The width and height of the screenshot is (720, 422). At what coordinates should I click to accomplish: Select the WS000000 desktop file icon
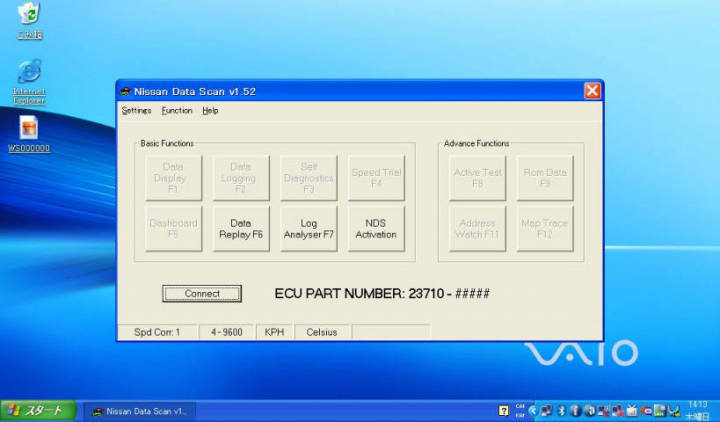tap(29, 134)
